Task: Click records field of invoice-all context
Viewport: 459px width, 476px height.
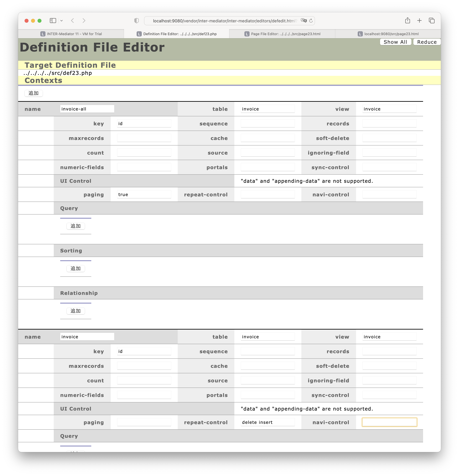Action: pyautogui.click(x=389, y=123)
